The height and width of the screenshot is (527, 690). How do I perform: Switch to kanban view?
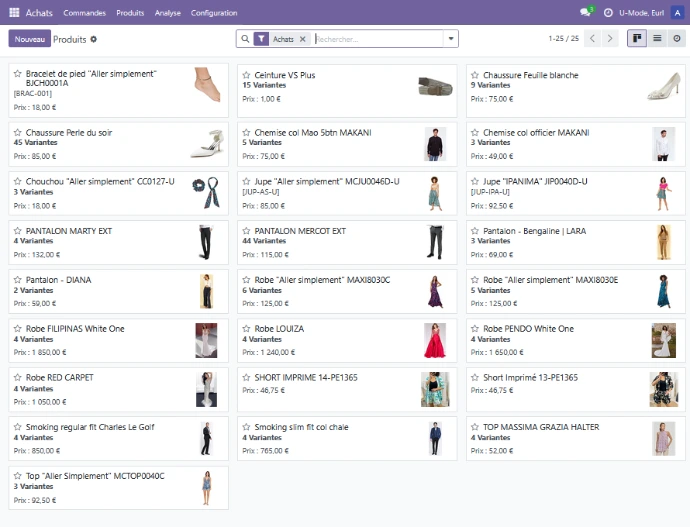[x=636, y=39]
